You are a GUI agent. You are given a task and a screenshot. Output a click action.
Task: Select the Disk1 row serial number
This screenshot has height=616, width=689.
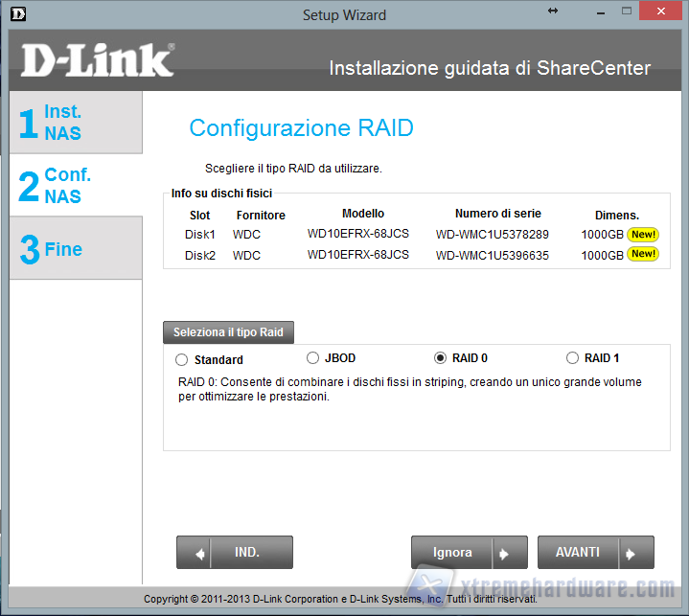tap(492, 235)
